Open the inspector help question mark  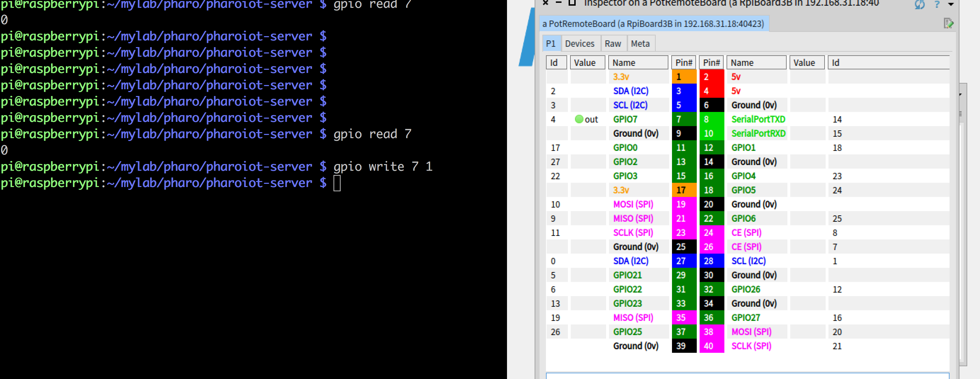pyautogui.click(x=937, y=5)
